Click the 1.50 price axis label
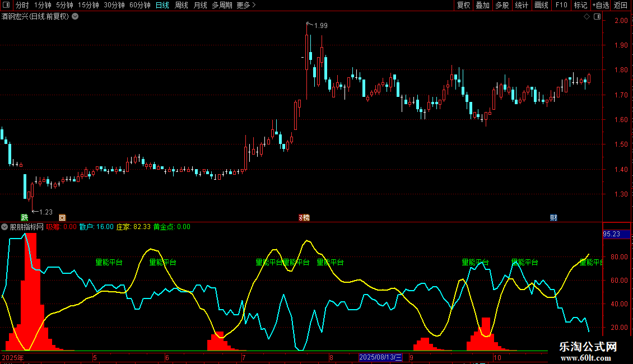633x364 pixels. (621, 144)
